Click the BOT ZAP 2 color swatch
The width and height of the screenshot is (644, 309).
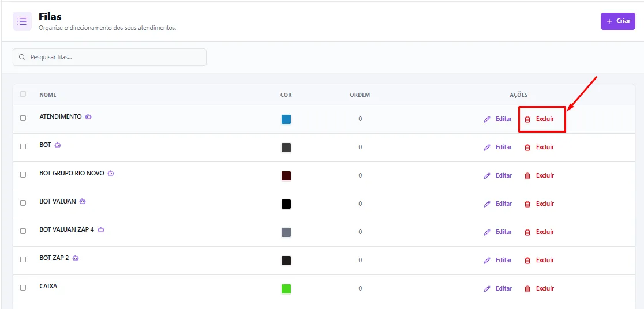pyautogui.click(x=286, y=261)
